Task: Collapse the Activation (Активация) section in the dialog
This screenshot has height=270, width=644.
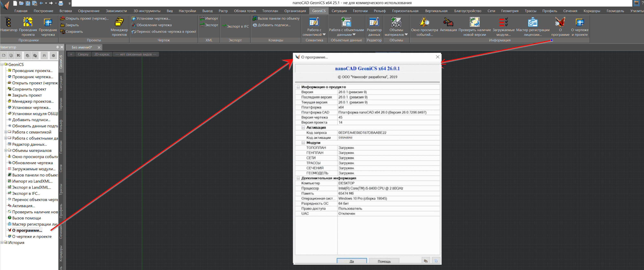Action: coord(303,128)
